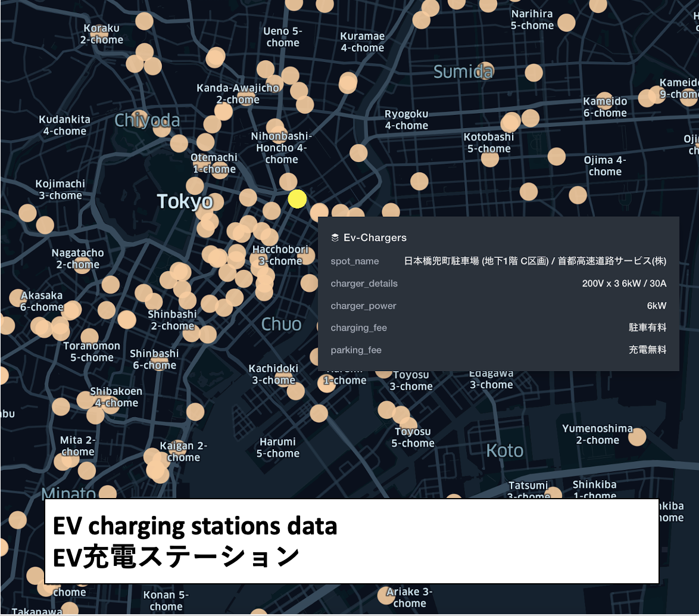
Task: Click the charger marker near Kameido 6-chome
Action: point(604,101)
